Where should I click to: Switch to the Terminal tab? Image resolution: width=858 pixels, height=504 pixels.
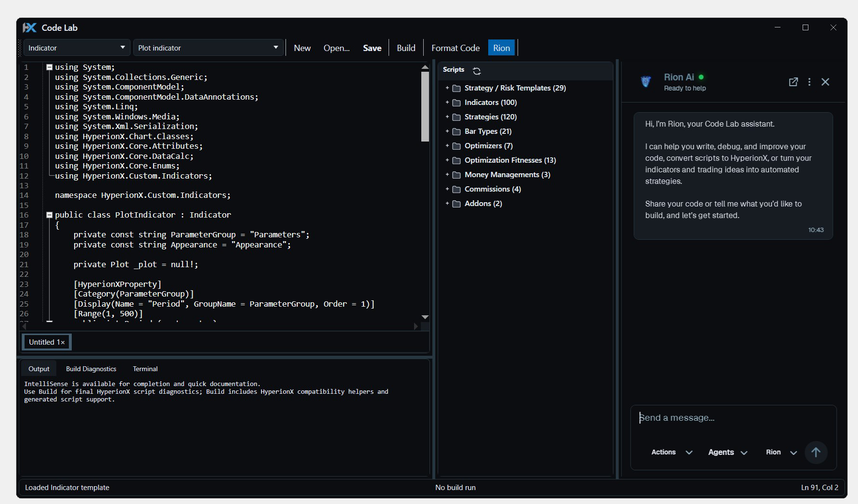point(145,369)
